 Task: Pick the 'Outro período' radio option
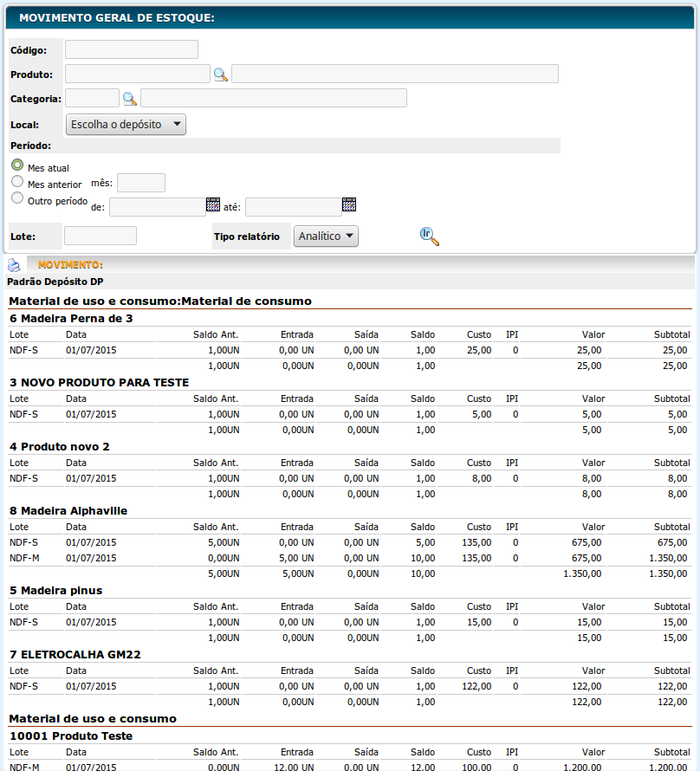[x=17, y=198]
